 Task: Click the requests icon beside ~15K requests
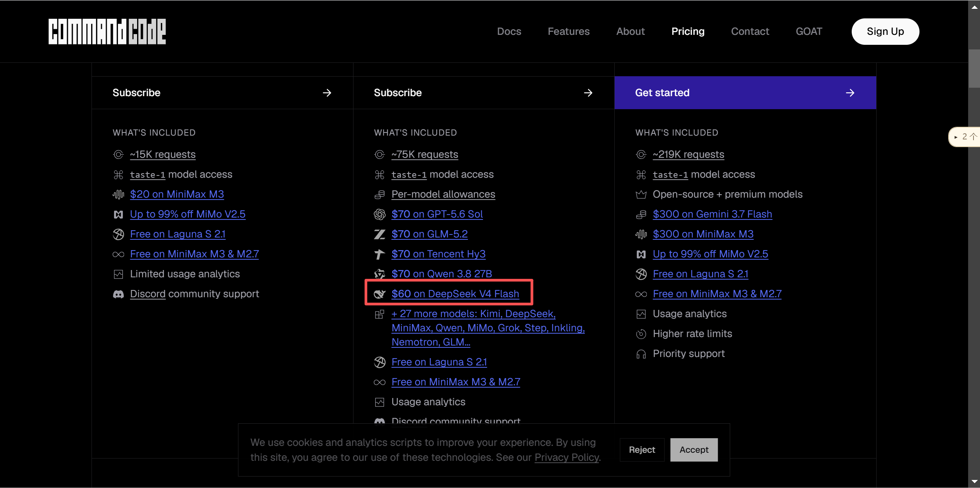pyautogui.click(x=118, y=154)
